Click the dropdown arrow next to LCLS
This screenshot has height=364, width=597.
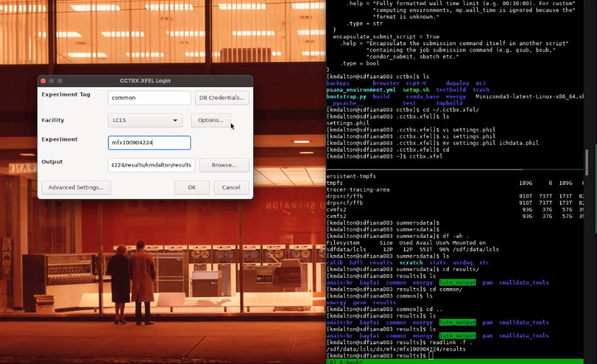coord(175,120)
